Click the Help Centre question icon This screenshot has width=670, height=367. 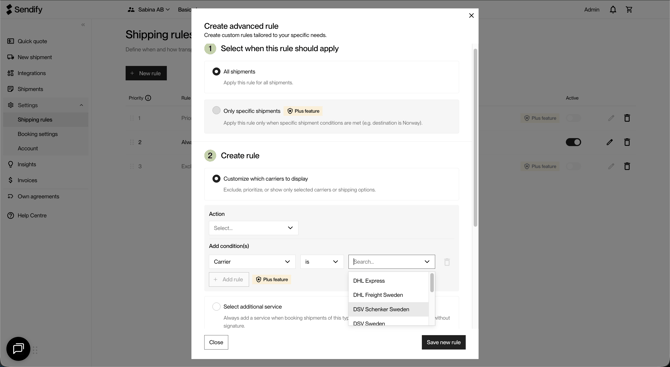click(11, 215)
